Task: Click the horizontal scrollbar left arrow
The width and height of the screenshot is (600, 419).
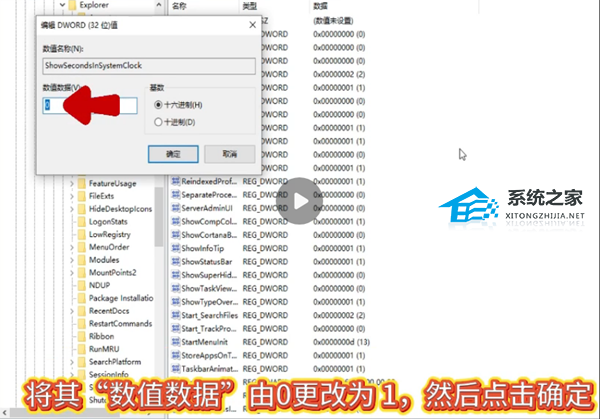Action: [x=5, y=412]
